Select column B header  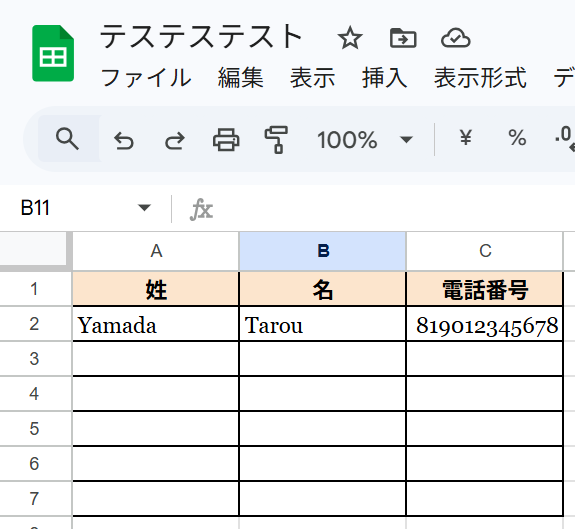point(323,251)
